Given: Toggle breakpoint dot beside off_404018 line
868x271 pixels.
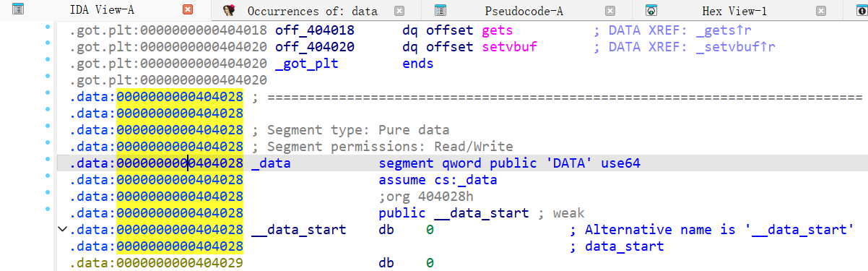Looking at the screenshot, I should (48, 27).
